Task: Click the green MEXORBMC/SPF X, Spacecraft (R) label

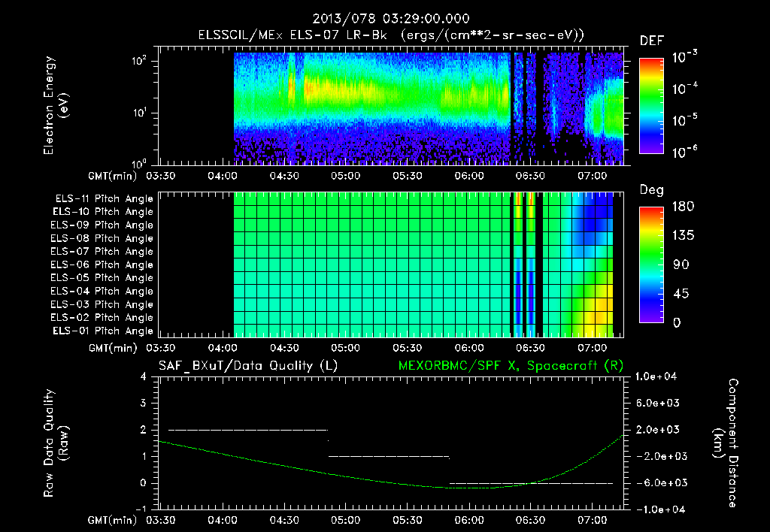Action: click(511, 366)
